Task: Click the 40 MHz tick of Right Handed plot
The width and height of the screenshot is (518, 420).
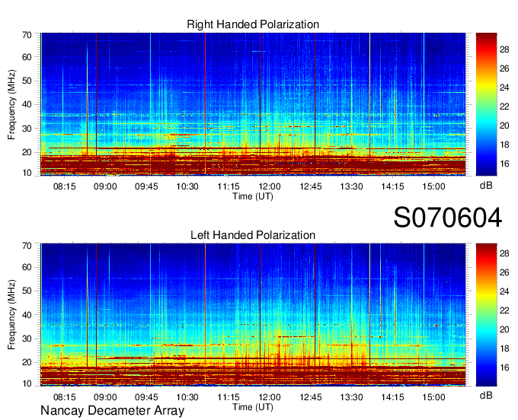Action: pyautogui.click(x=27, y=104)
